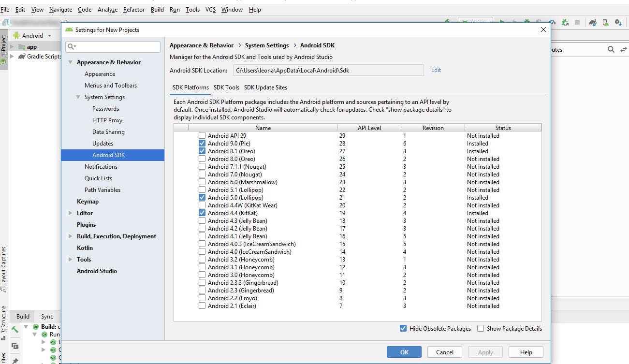Uncheck Android 9.0 (Pie) checkbox
The image size is (629, 364).
coord(202,144)
